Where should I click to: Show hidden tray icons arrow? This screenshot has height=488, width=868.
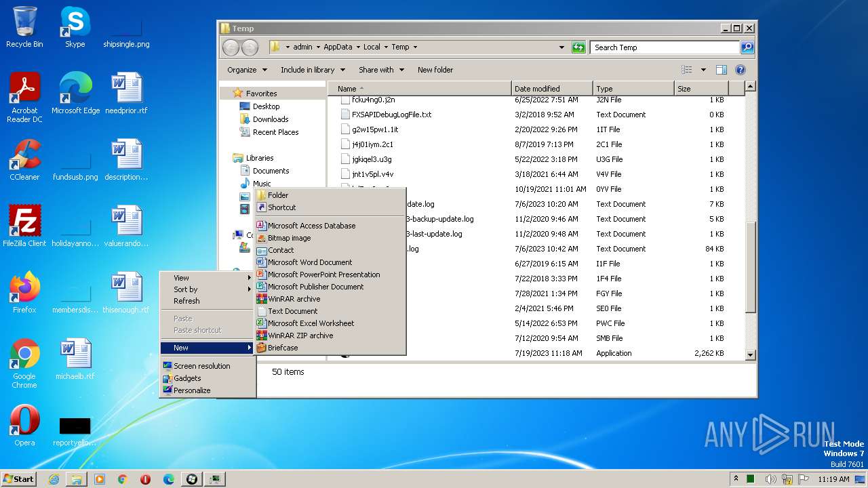[x=736, y=479]
